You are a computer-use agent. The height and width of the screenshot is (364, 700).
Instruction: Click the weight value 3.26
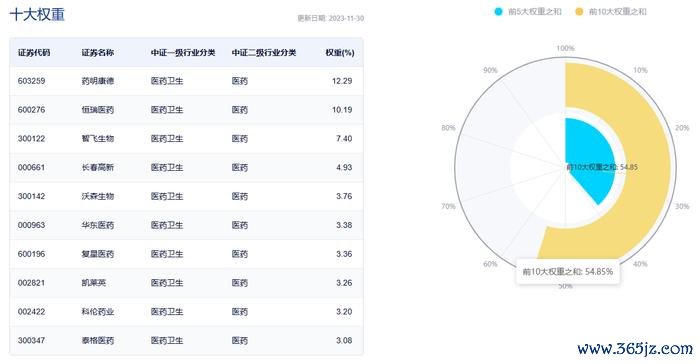point(344,283)
